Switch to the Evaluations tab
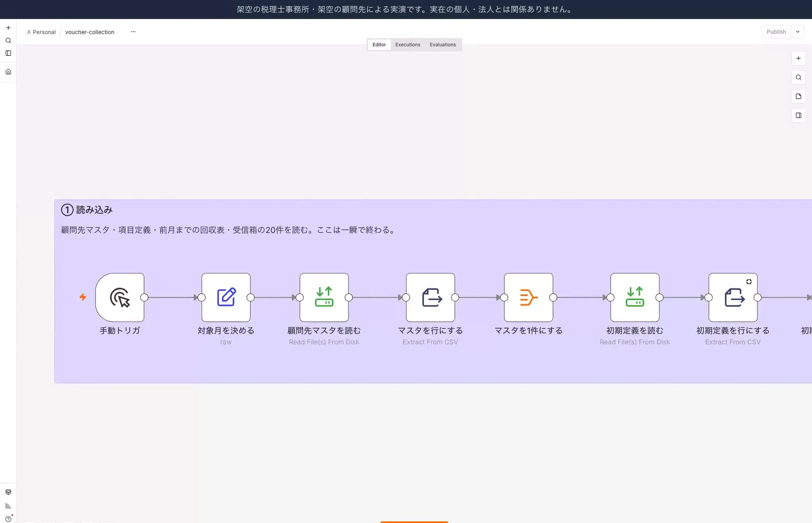This screenshot has height=523, width=812. [443, 45]
